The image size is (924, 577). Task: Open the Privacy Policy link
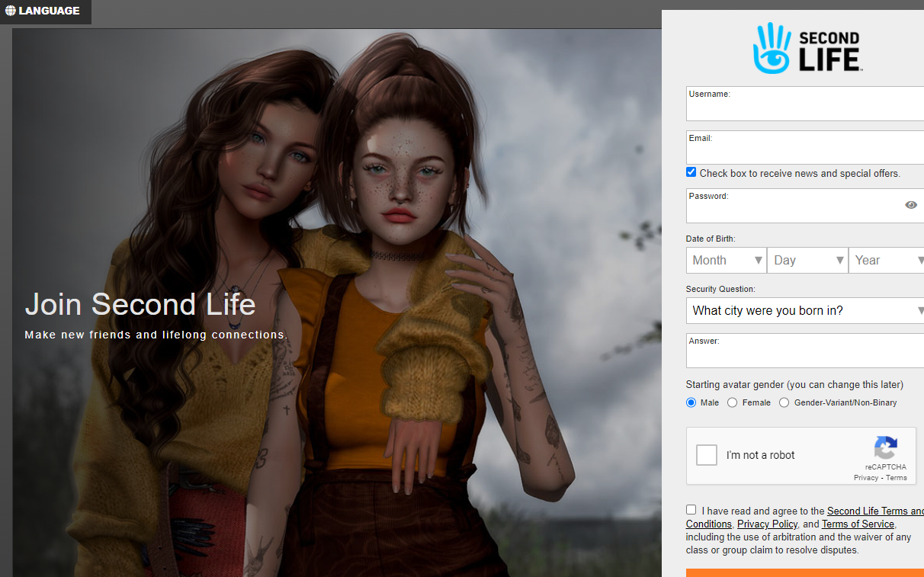pos(767,524)
